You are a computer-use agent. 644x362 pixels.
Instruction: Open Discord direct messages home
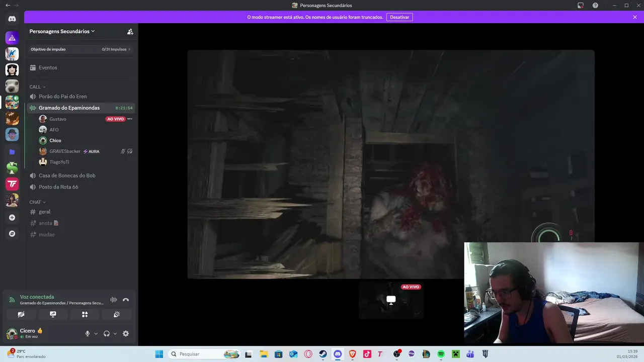(x=12, y=19)
